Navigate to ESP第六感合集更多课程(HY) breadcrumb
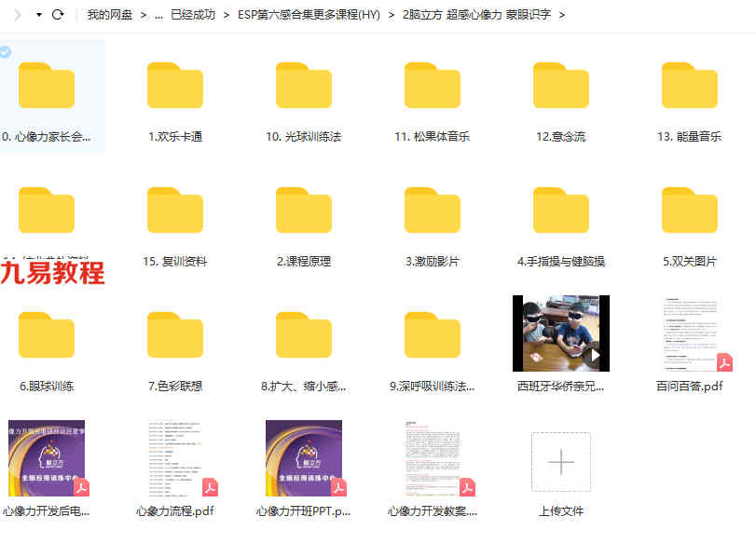This screenshot has width=756, height=544. click(309, 15)
